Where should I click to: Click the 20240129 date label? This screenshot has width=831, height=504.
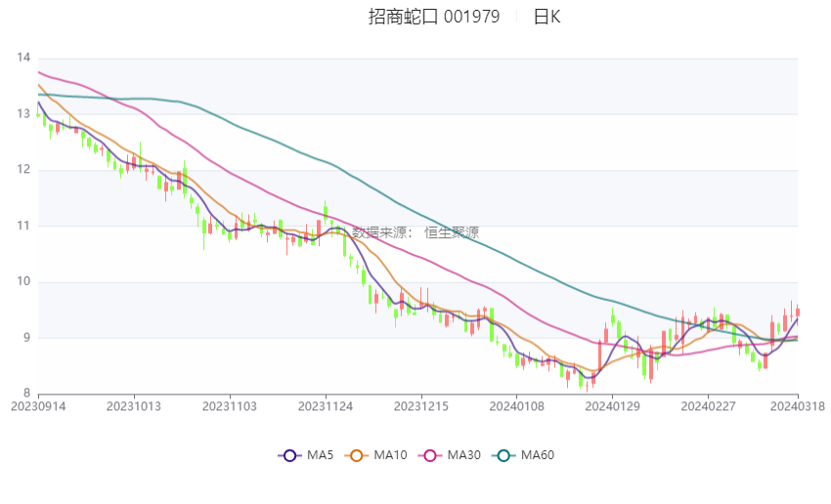[612, 404]
